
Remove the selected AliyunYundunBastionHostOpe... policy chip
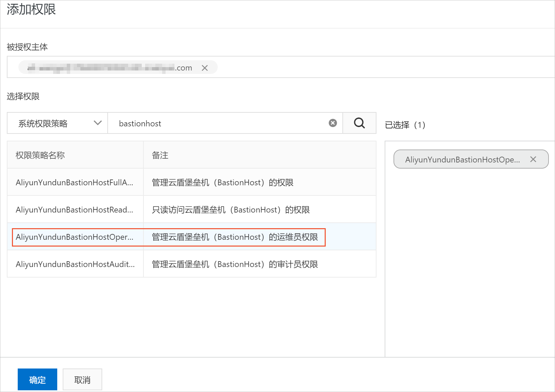(x=533, y=159)
